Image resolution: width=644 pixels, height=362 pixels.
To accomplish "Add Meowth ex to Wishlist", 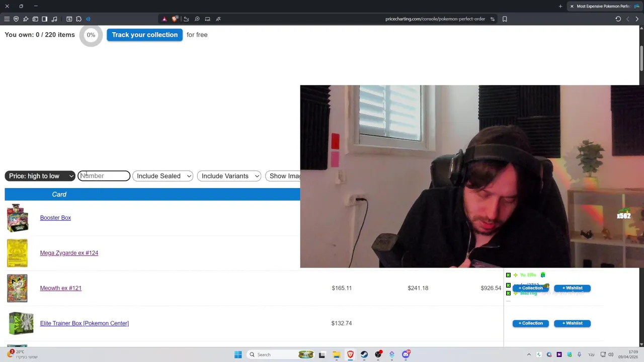I will tap(572, 288).
